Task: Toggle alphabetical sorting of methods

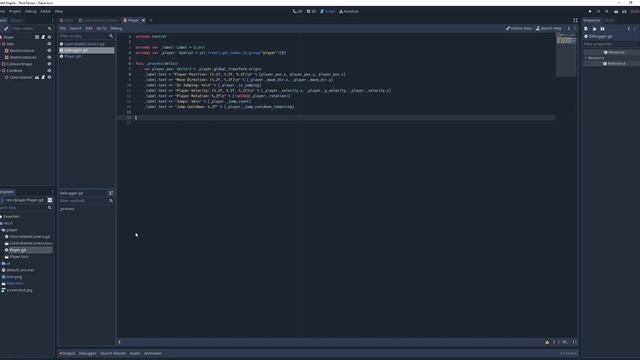Action: (x=111, y=193)
